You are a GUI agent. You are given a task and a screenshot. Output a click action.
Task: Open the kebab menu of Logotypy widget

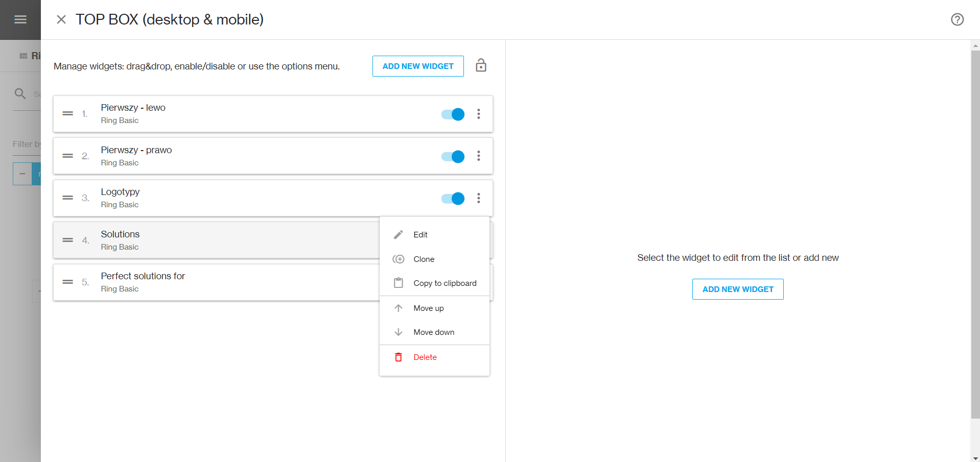pyautogui.click(x=479, y=198)
